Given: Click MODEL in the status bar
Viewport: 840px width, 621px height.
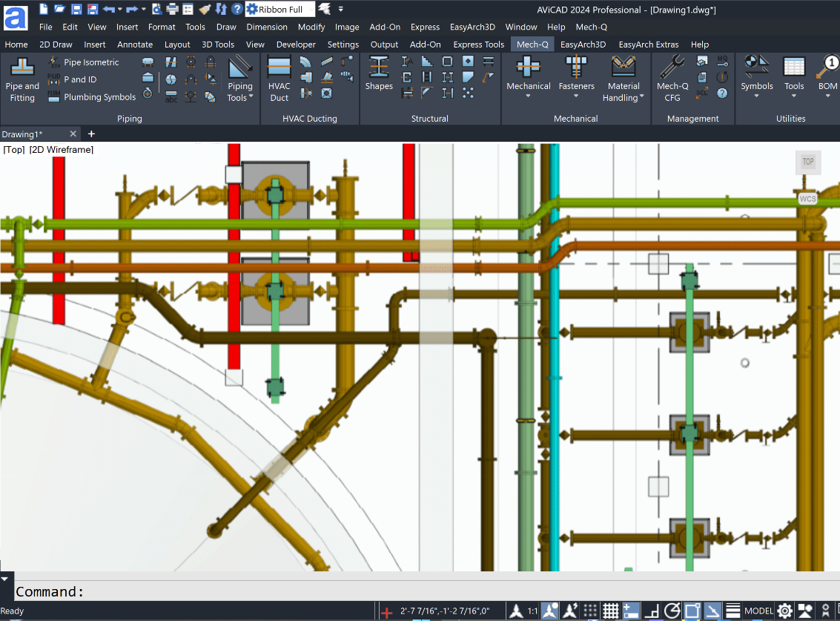Looking at the screenshot, I should point(758,611).
